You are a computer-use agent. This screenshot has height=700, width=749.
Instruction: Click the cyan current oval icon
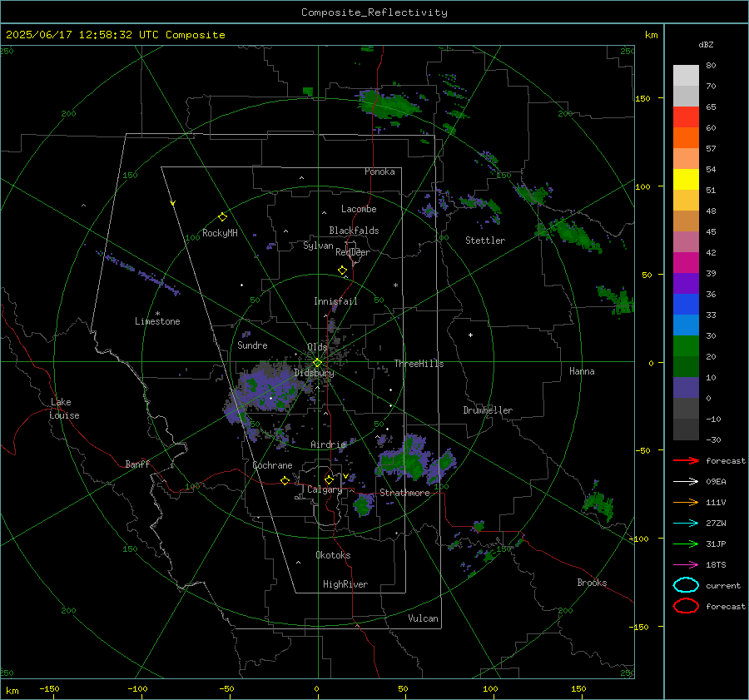coord(686,585)
